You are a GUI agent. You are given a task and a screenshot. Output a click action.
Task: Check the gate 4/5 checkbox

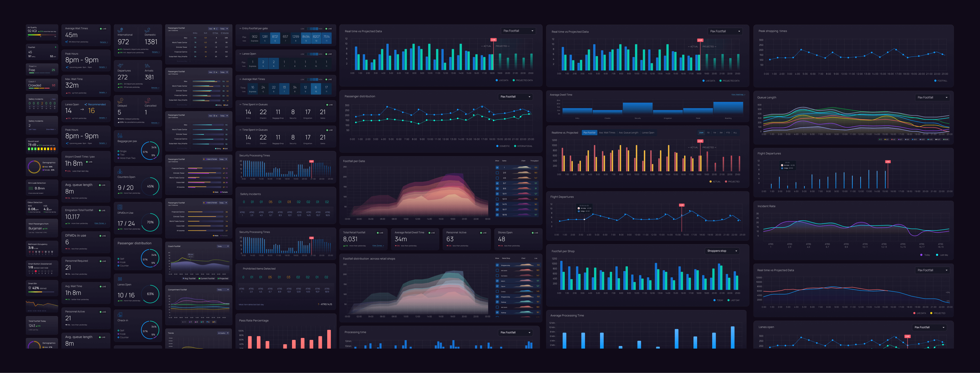tap(497, 178)
